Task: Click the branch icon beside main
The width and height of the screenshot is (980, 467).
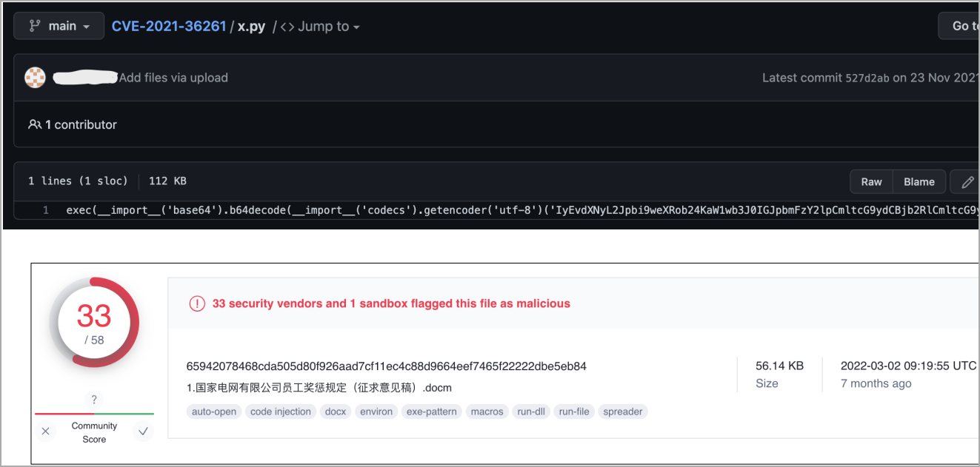Action: pyautogui.click(x=36, y=25)
